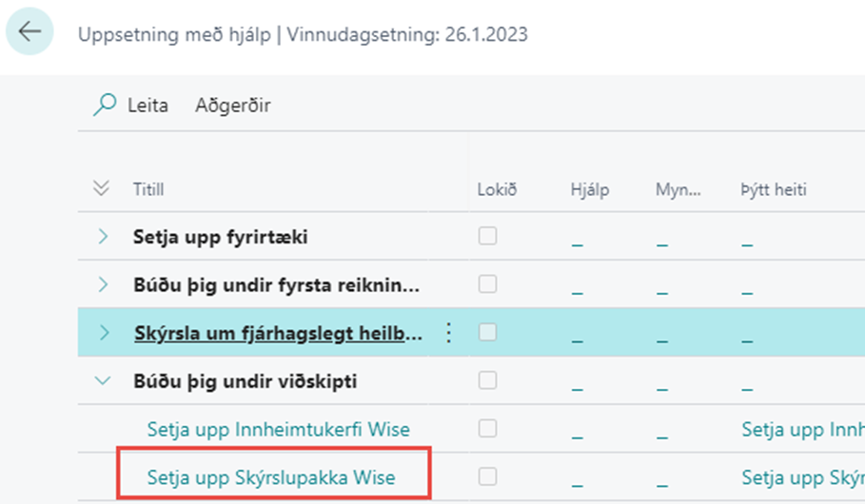Image resolution: width=865 pixels, height=504 pixels.
Task: Expand the Búðu þig undir fyrsta reikning group
Action: point(103,285)
